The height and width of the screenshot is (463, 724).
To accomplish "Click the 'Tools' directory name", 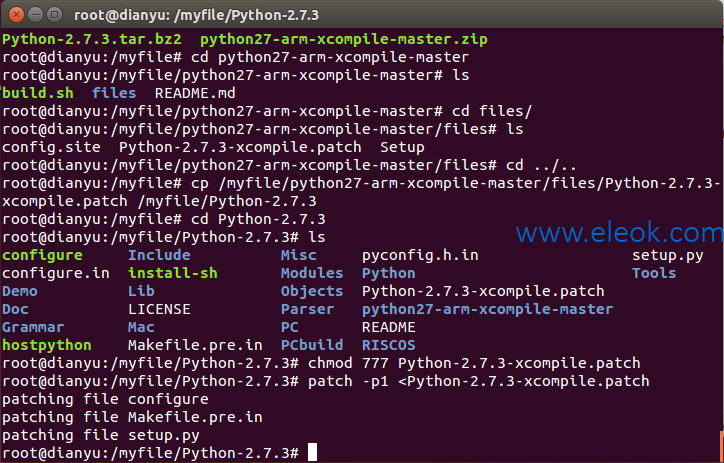I will pyautogui.click(x=654, y=273).
